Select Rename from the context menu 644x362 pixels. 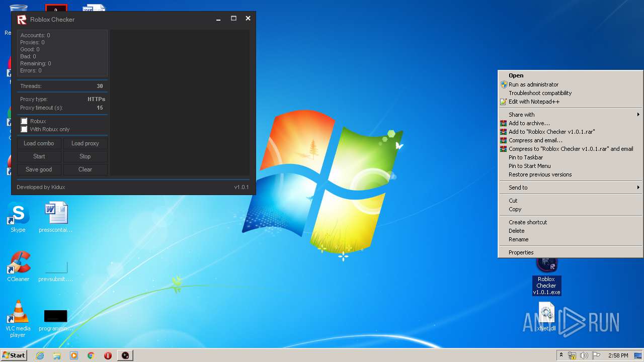coord(571,239)
